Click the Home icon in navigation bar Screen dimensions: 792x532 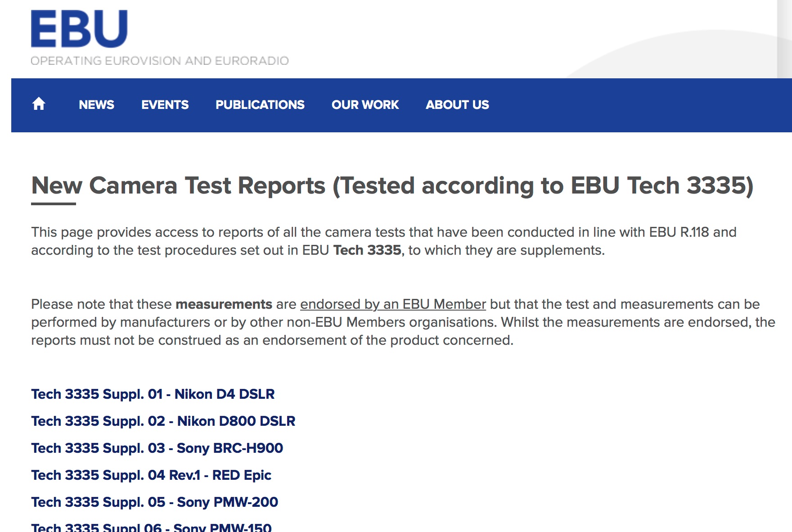40,104
